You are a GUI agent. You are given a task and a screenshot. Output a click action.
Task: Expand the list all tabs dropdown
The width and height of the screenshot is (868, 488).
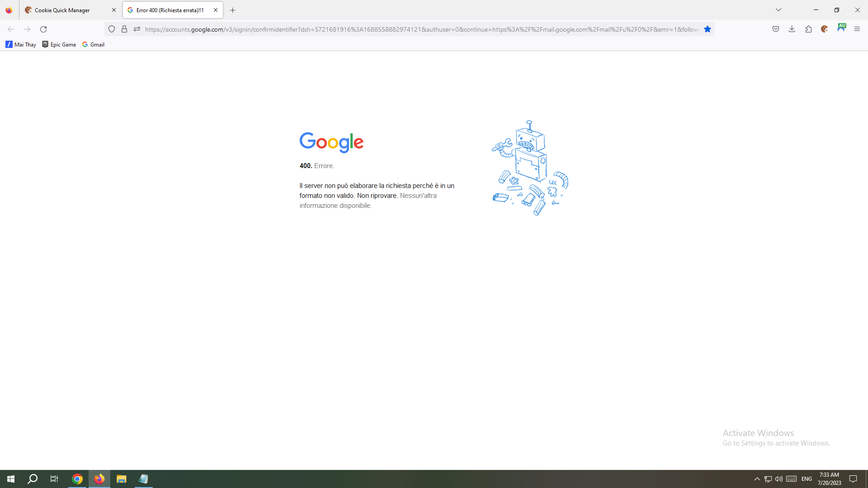tap(778, 10)
